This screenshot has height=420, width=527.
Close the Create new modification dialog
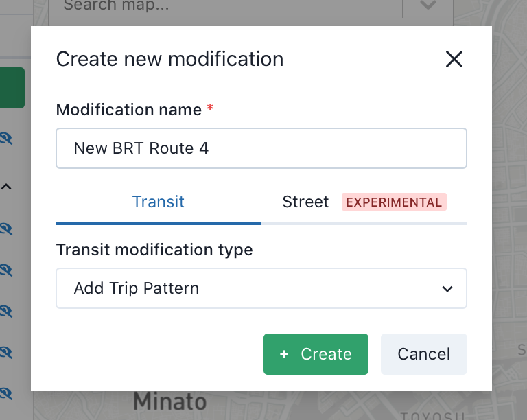pos(454,59)
